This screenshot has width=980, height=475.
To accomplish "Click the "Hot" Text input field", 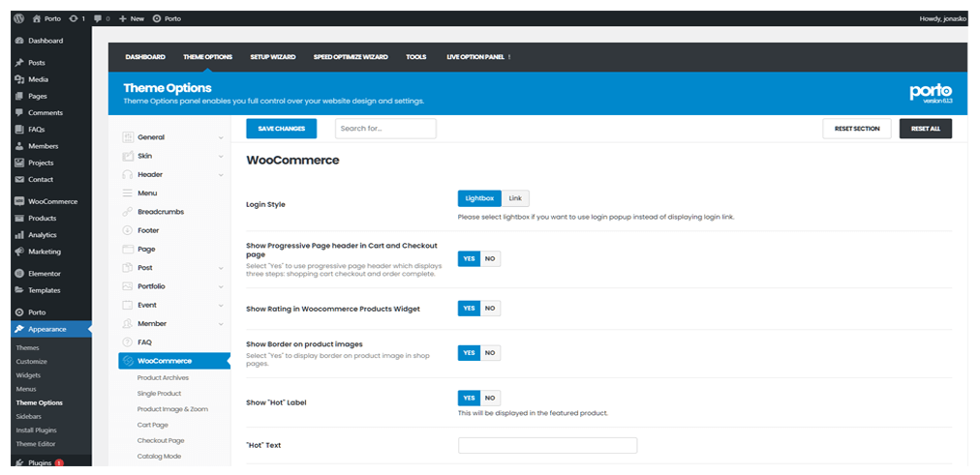I will point(547,445).
